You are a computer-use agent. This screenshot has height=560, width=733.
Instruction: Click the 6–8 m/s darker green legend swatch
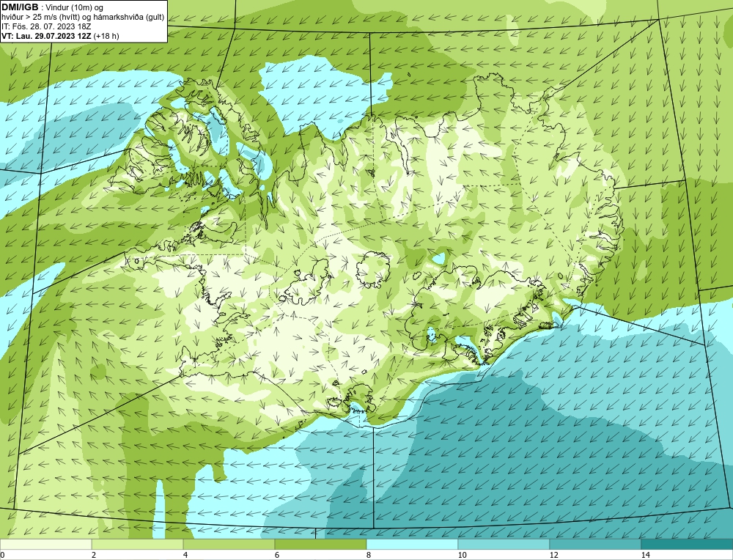pyautogui.click(x=321, y=545)
